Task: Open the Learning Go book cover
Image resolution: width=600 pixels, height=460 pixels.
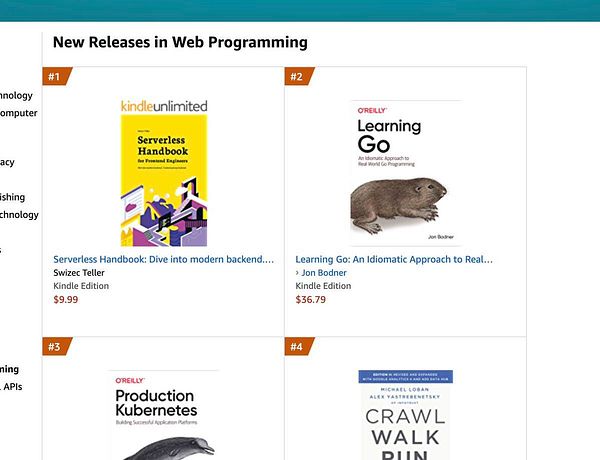Action: 406,172
